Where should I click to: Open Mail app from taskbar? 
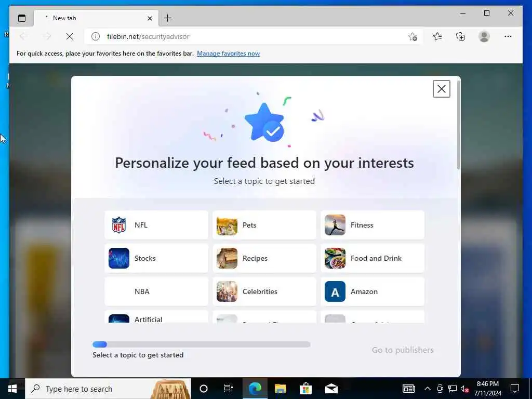click(331, 389)
